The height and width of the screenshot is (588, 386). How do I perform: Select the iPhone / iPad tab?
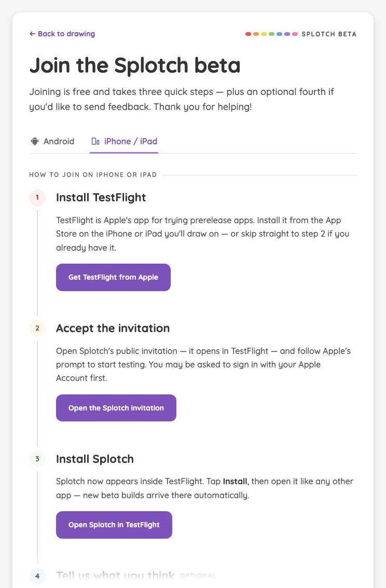[124, 141]
